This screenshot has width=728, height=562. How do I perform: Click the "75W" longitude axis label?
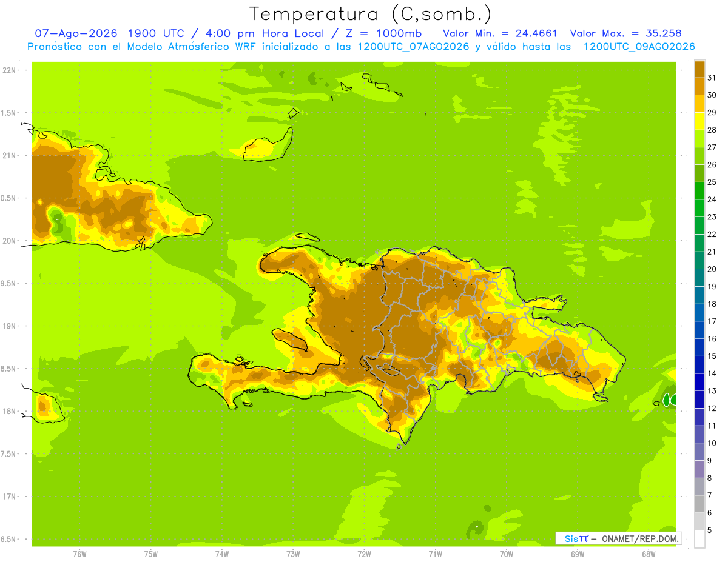click(151, 554)
